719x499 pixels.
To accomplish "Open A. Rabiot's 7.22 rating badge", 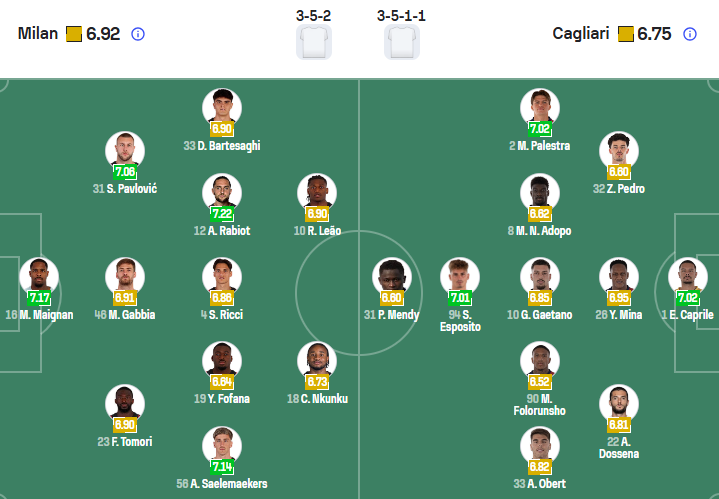I will point(222,214).
